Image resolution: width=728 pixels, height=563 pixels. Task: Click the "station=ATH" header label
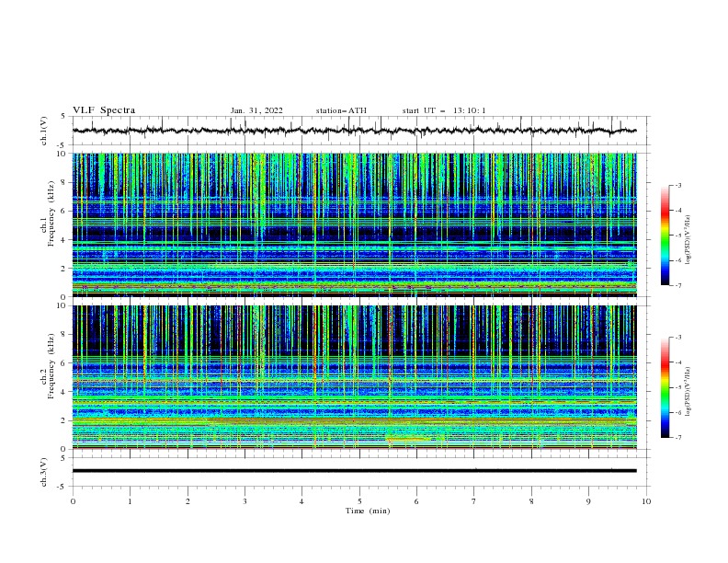coord(341,110)
